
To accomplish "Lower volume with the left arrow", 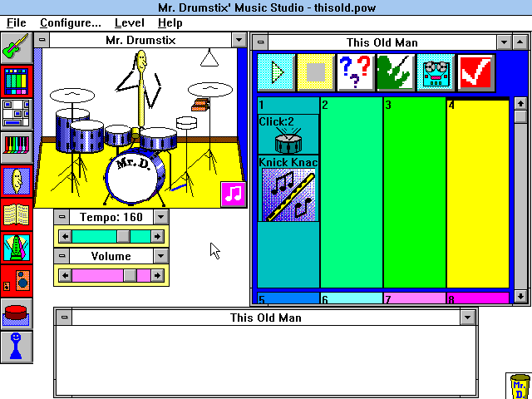I will tap(65, 275).
